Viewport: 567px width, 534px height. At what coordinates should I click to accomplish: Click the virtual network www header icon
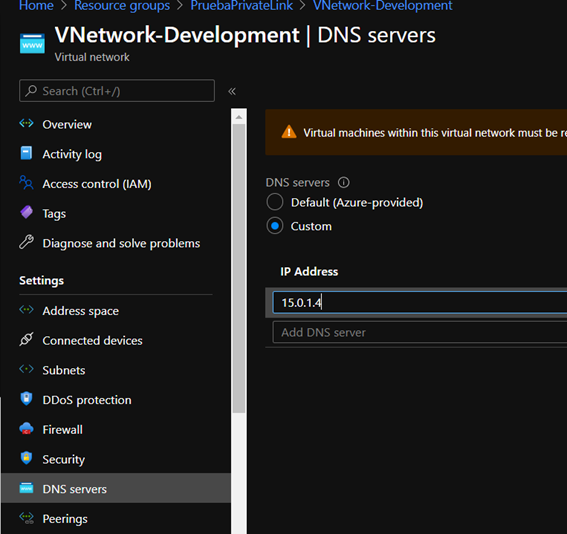pyautogui.click(x=32, y=43)
